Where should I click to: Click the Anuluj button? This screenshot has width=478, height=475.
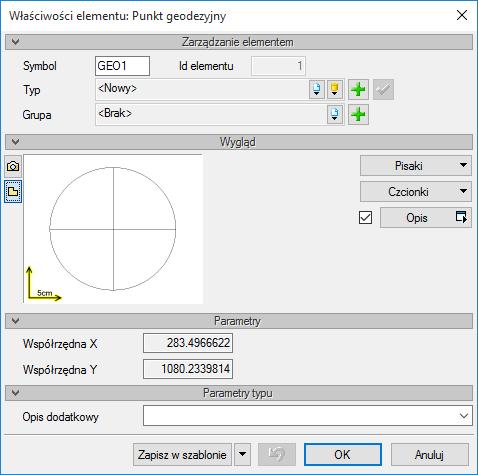coord(429,454)
